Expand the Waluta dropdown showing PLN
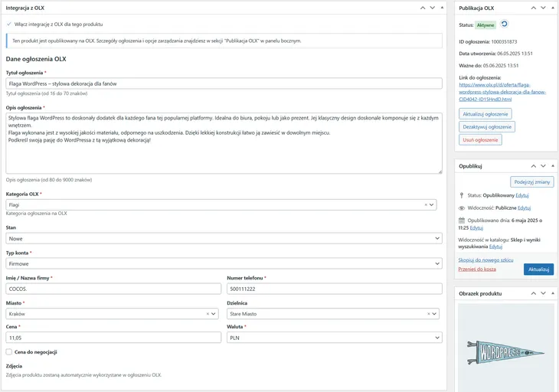The width and height of the screenshot is (559, 392). (335, 338)
